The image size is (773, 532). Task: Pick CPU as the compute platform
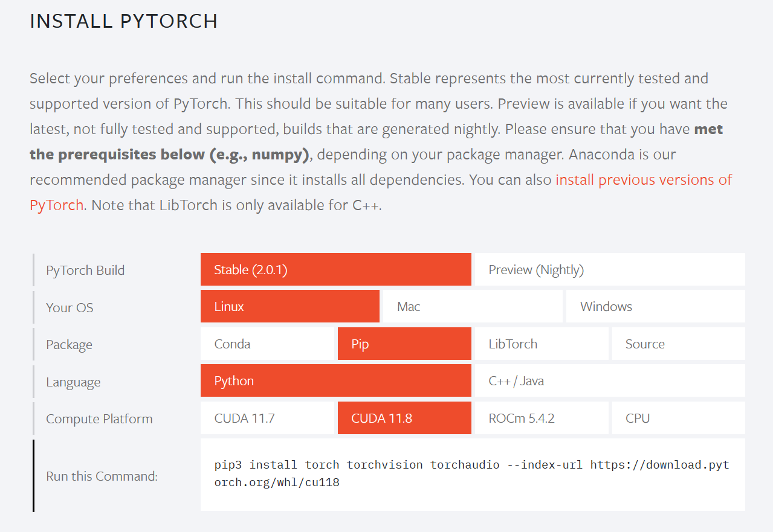click(x=679, y=418)
